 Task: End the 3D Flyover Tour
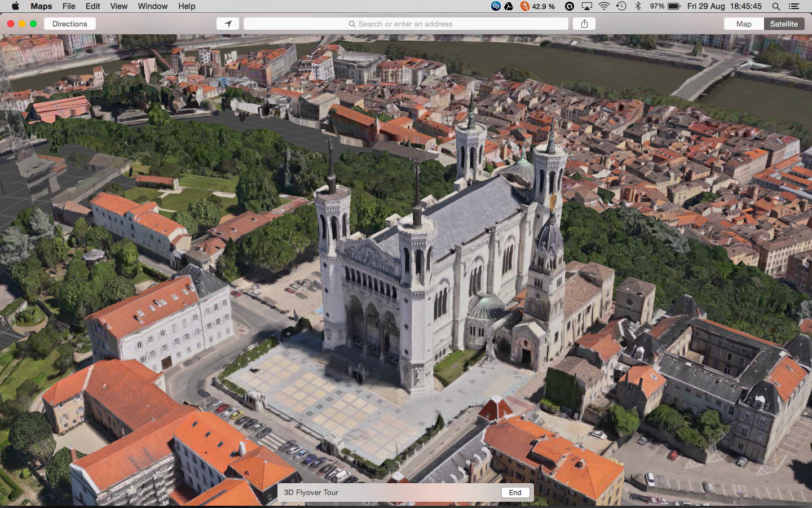click(515, 492)
